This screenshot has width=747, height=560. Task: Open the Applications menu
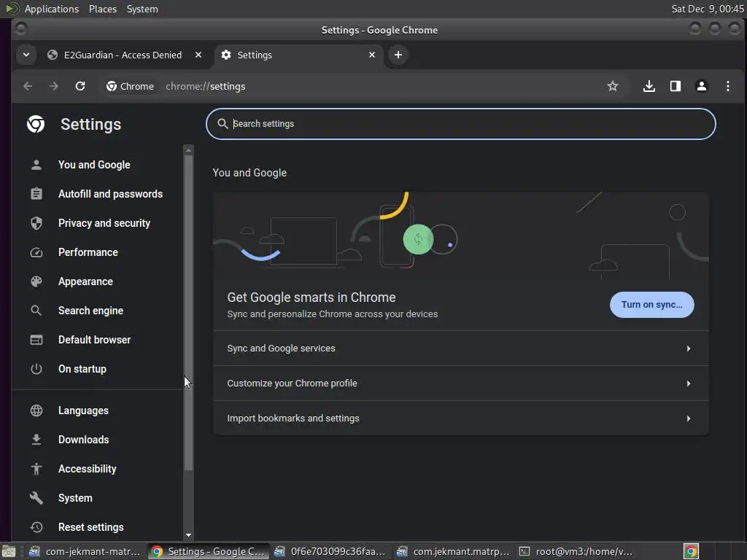click(52, 9)
